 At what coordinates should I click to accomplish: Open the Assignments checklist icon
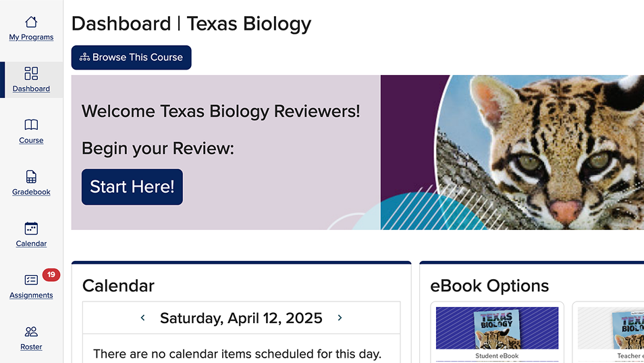pyautogui.click(x=31, y=280)
